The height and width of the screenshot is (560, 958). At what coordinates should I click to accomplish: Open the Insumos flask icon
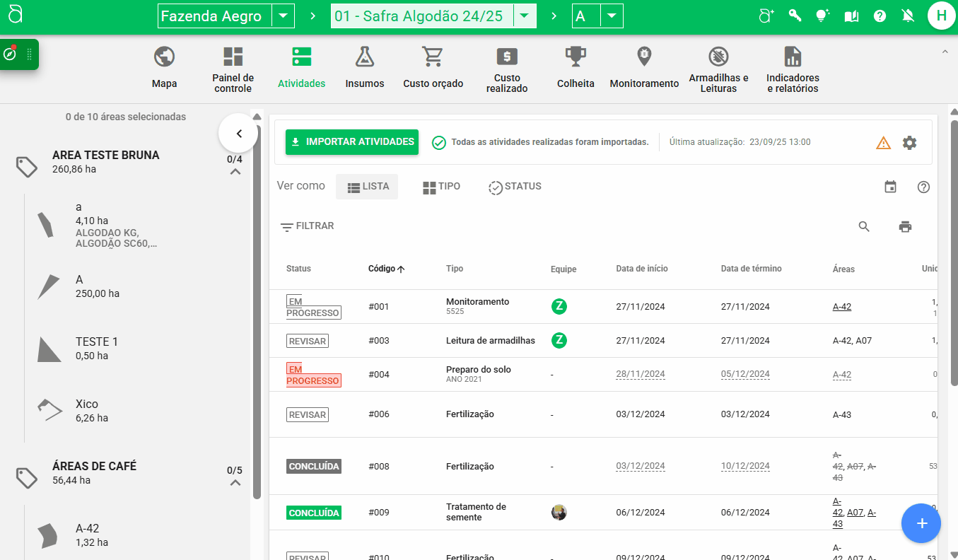click(x=365, y=57)
